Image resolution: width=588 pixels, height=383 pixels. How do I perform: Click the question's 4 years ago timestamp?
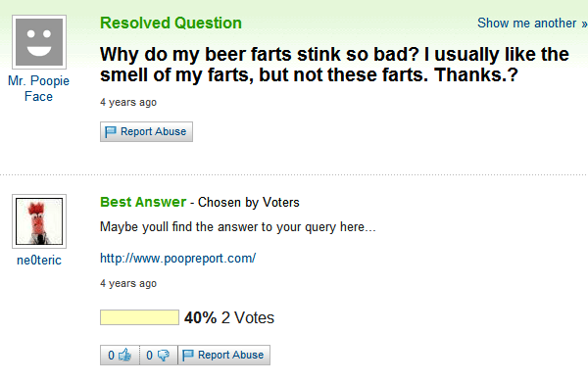point(128,102)
